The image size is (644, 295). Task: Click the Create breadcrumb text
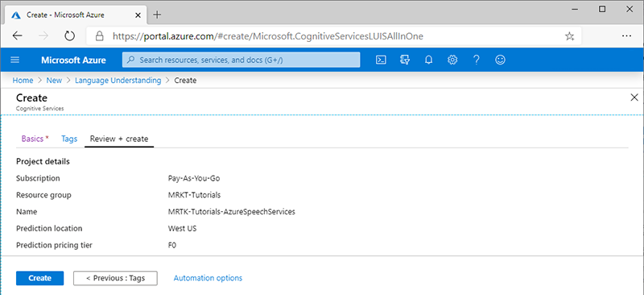[x=185, y=81]
